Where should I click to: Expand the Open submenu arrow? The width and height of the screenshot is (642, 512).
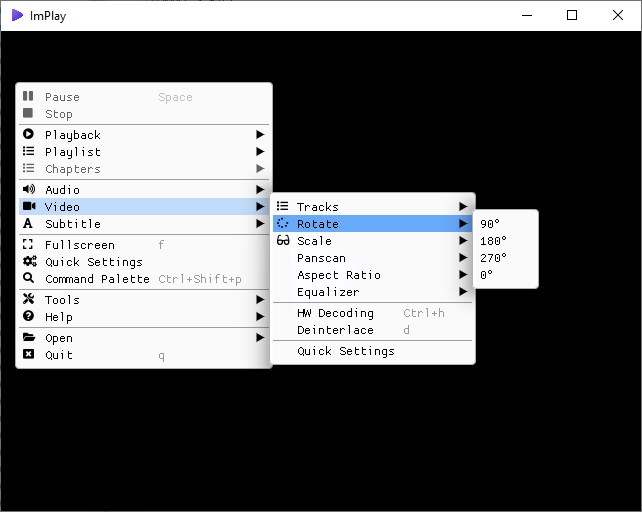[260, 338]
